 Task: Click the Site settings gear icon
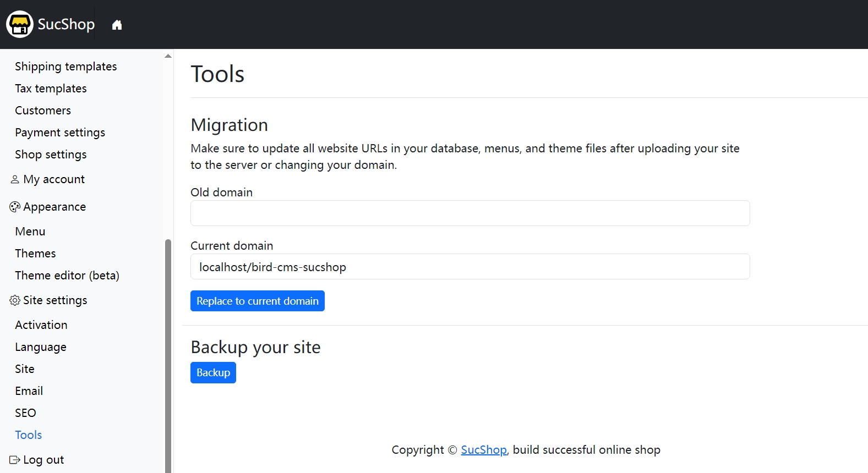[15, 300]
